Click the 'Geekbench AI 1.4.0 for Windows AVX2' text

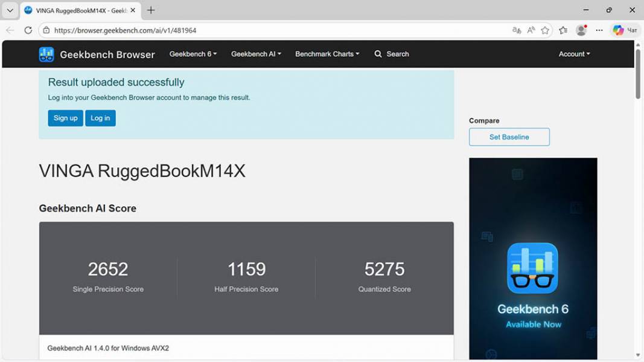tap(108, 348)
